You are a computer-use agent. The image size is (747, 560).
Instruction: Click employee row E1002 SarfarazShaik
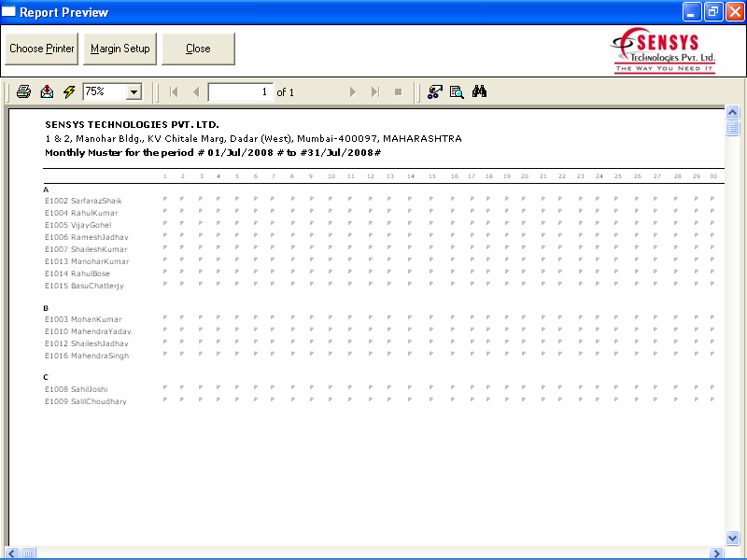point(83,201)
